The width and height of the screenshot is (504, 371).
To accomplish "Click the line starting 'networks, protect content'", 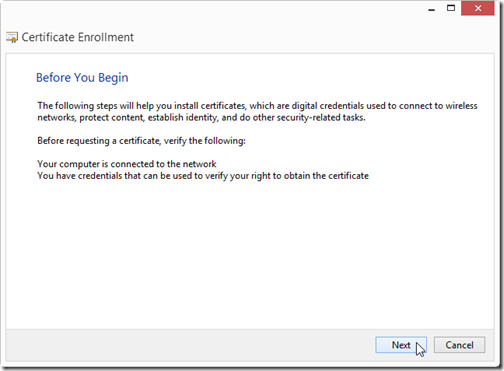I will pyautogui.click(x=201, y=117).
